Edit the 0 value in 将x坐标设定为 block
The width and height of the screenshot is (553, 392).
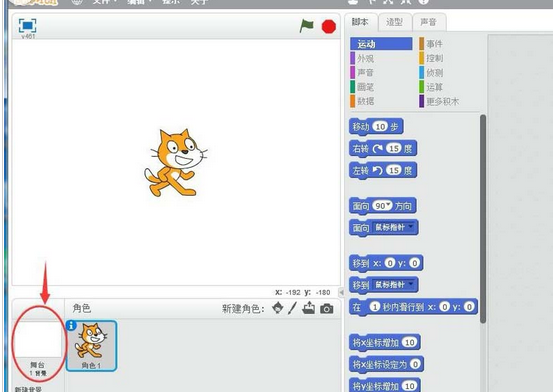415,364
